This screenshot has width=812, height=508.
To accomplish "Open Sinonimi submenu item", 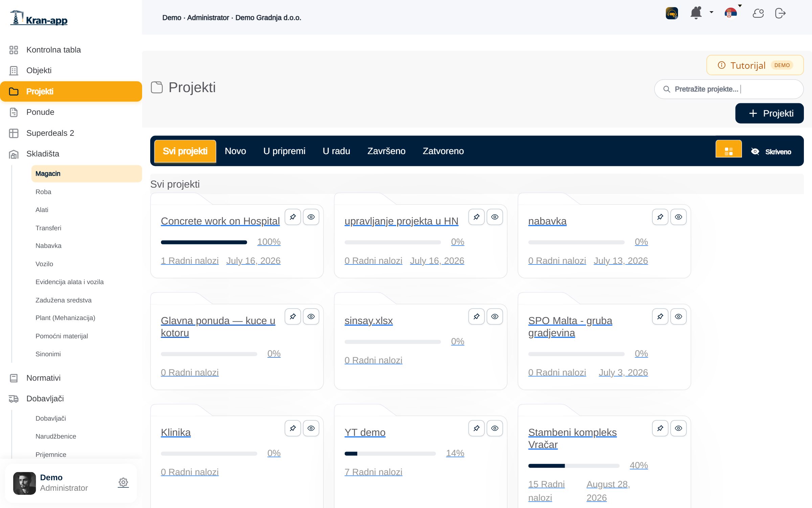I will coord(87,354).
